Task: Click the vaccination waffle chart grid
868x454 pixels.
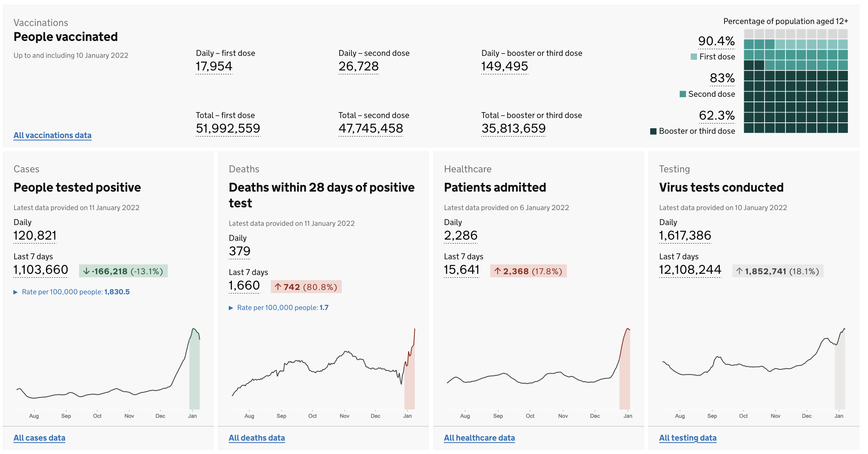Action: 796,81
